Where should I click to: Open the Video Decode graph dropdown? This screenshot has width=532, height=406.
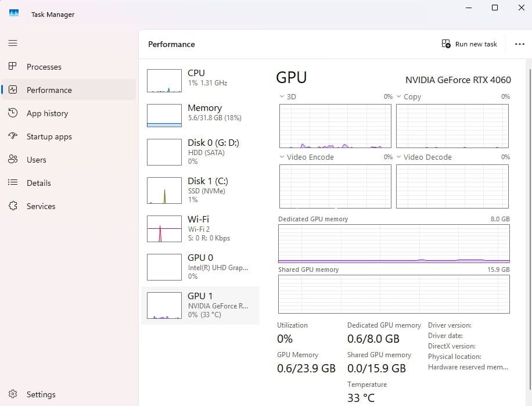coord(399,157)
